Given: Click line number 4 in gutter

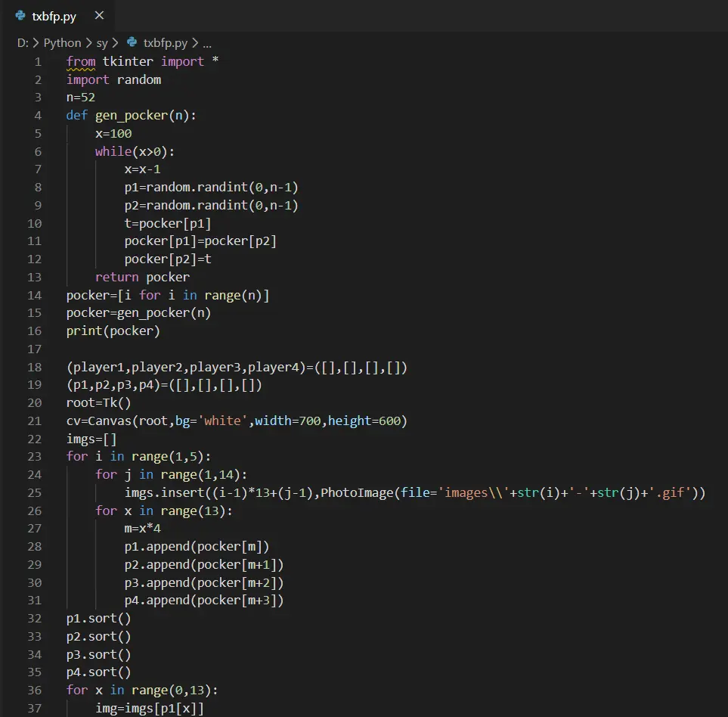Looking at the screenshot, I should pyautogui.click(x=38, y=116).
